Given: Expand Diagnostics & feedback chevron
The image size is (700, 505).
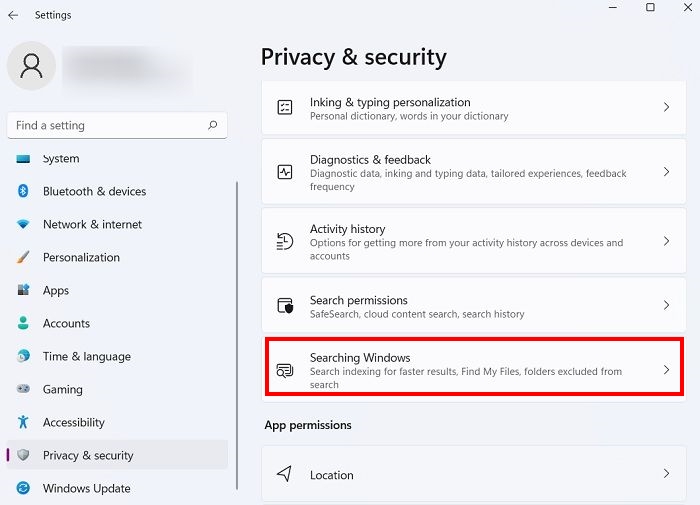Looking at the screenshot, I should (x=666, y=172).
